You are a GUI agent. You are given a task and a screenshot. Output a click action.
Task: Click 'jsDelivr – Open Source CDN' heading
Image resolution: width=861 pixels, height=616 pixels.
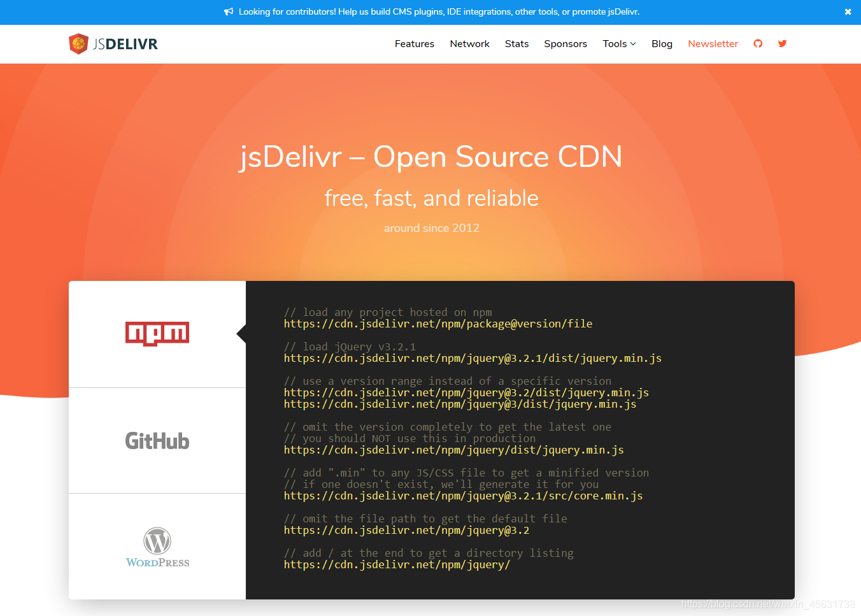[x=430, y=157]
